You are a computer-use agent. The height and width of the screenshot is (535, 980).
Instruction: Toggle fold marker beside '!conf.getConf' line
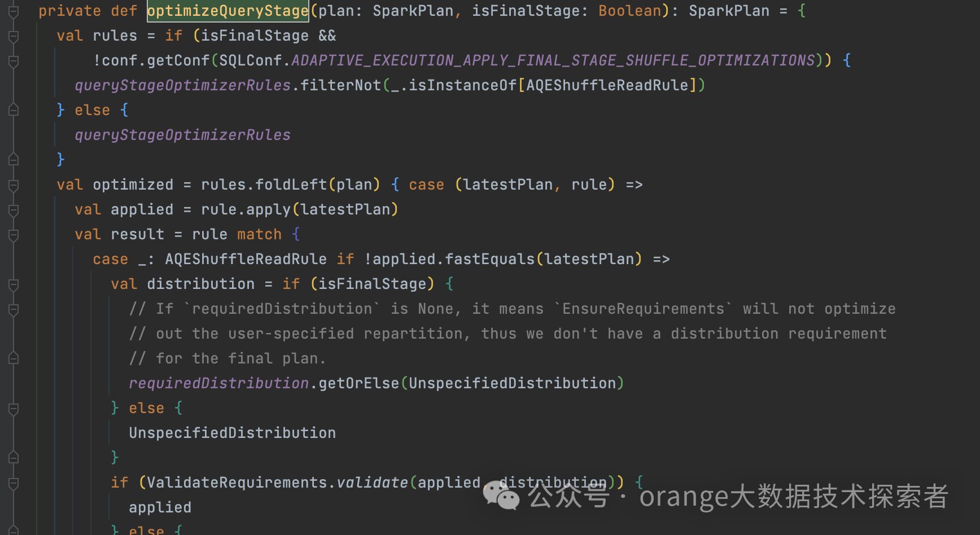(x=14, y=61)
